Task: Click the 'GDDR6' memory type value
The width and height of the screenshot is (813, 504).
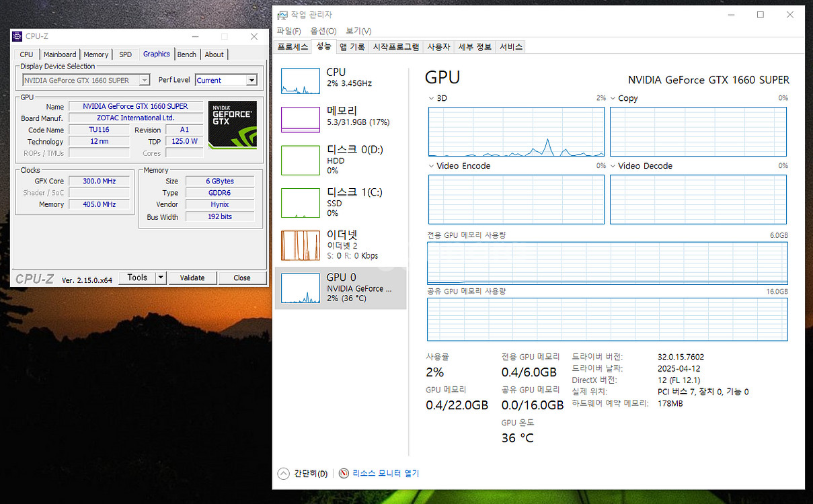Action: pyautogui.click(x=220, y=193)
